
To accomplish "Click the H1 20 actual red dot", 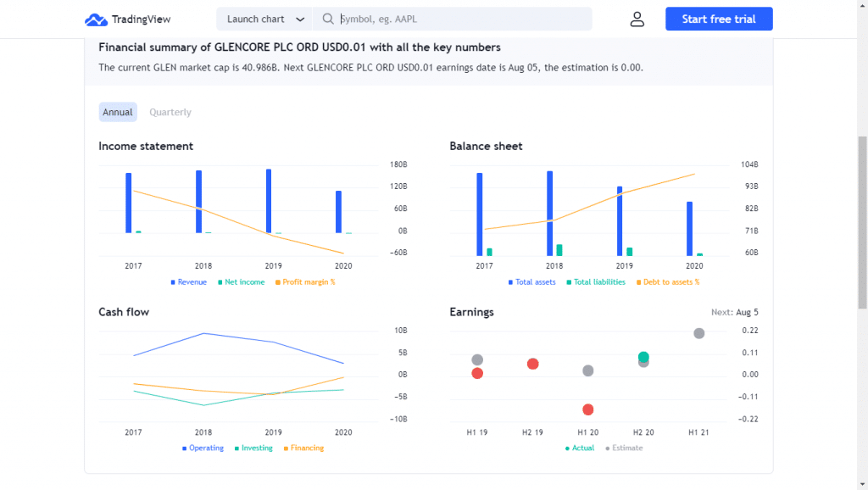I will click(588, 409).
